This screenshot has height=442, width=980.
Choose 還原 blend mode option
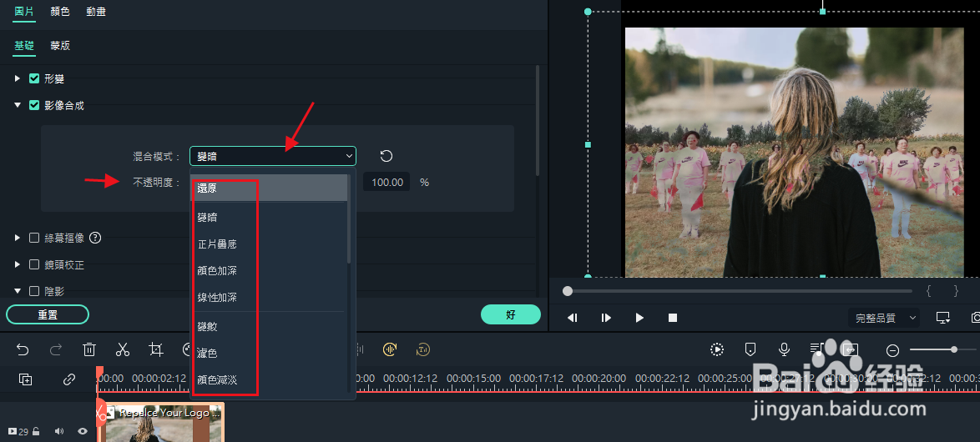(x=269, y=188)
